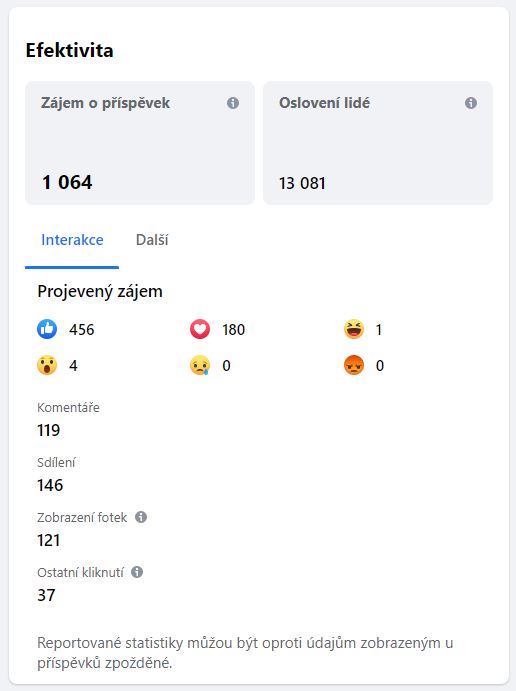Click the Efektivita heading
The height and width of the screenshot is (691, 516).
pos(70,50)
